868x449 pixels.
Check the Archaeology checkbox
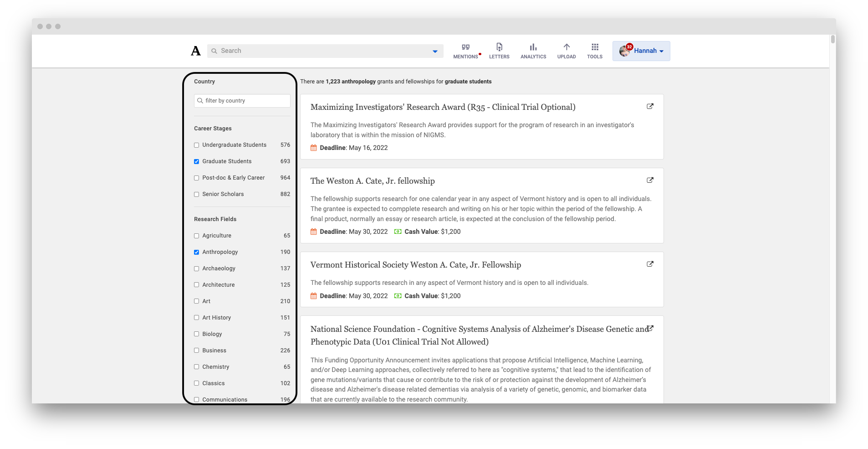[x=197, y=268]
